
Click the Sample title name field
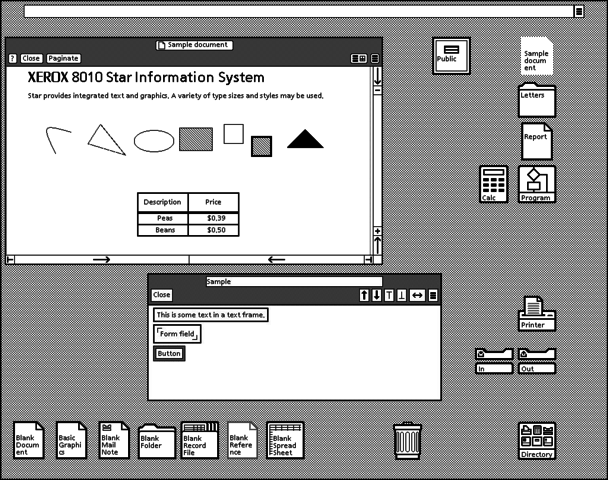click(294, 281)
